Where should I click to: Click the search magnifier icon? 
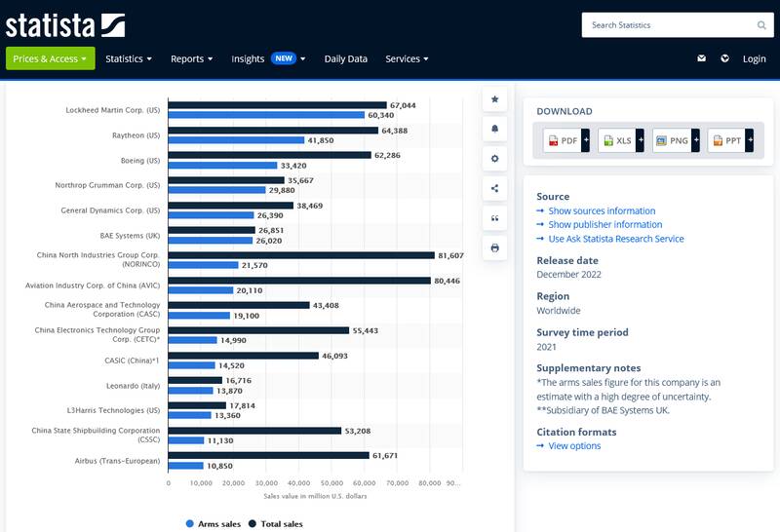(x=761, y=25)
